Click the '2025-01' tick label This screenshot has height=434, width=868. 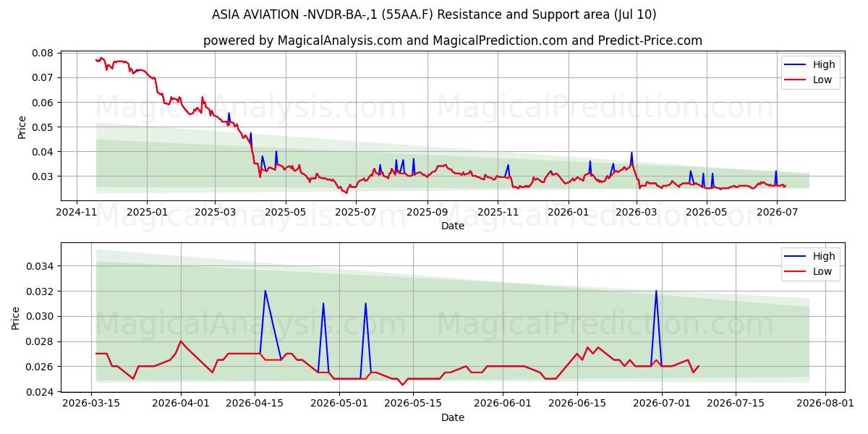click(147, 212)
